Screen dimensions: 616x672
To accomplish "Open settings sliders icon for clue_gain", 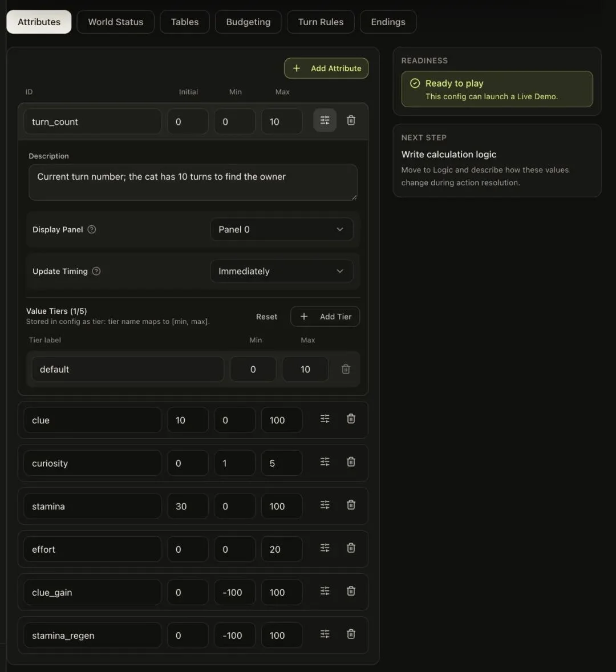I will coord(325,591).
